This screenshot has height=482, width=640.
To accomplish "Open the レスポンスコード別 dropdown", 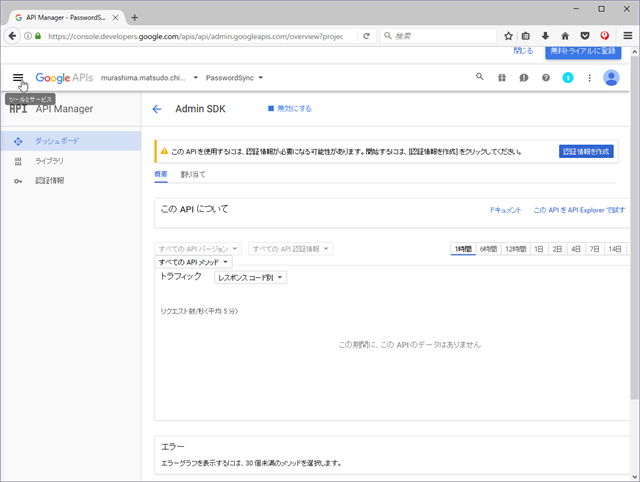I will pyautogui.click(x=251, y=278).
